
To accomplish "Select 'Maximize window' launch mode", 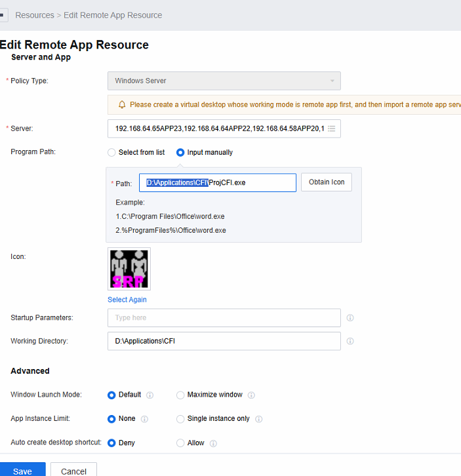I will [180, 395].
